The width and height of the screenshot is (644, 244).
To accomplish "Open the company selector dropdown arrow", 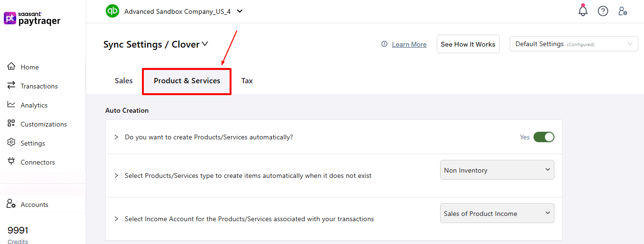I will [x=240, y=11].
